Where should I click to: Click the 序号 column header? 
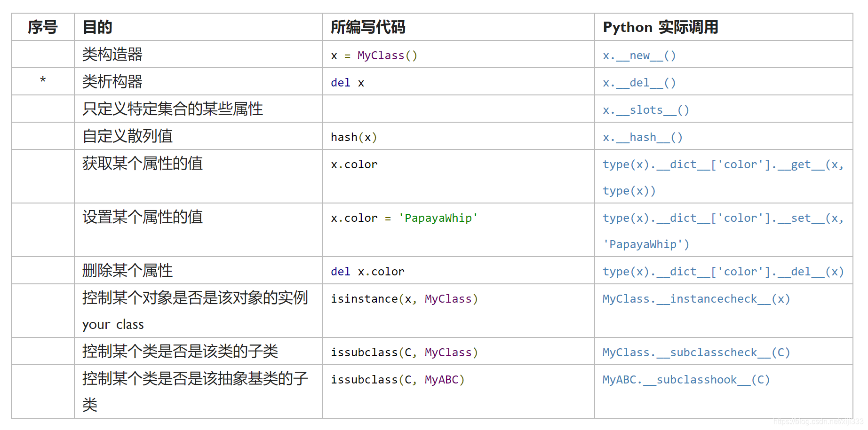click(x=42, y=27)
